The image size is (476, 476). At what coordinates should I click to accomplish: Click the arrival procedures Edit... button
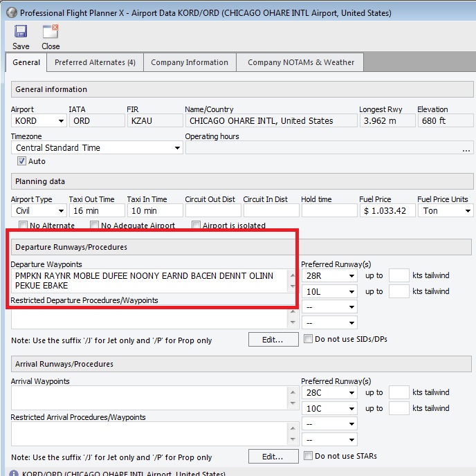(272, 457)
